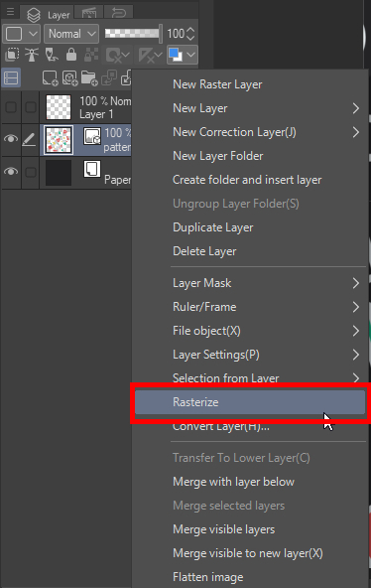The width and height of the screenshot is (371, 588).
Task: Select the Layer 1 transparent thumbnail
Action: pos(58,107)
